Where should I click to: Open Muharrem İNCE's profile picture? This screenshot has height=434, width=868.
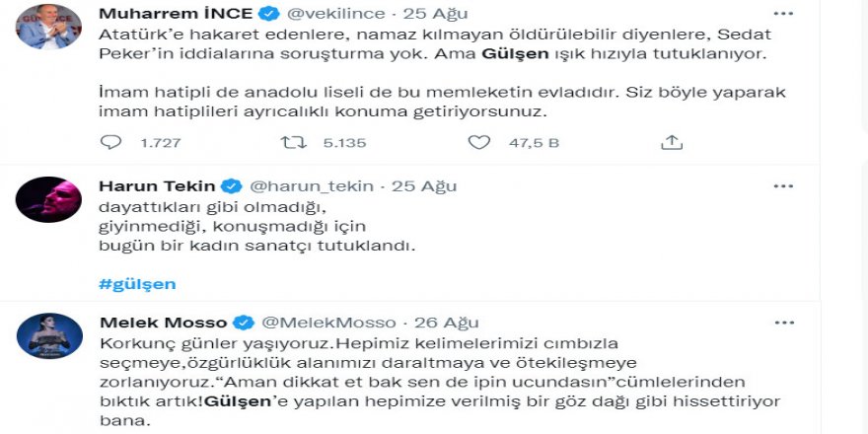[x=48, y=27]
